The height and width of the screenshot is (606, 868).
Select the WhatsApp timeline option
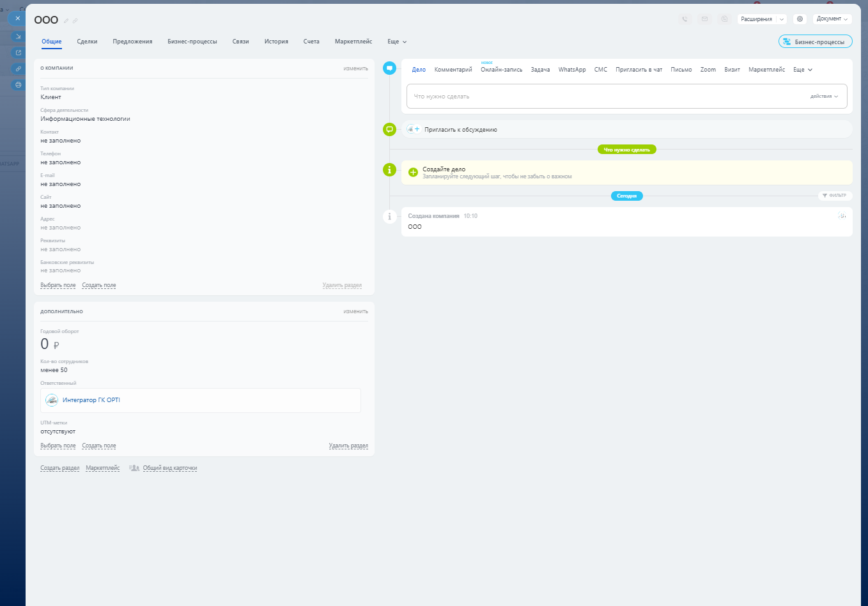click(571, 70)
